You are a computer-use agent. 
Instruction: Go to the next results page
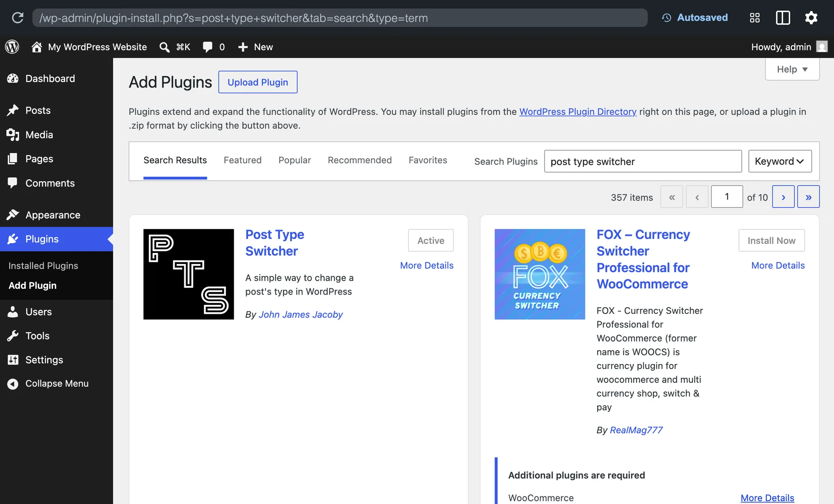(x=783, y=197)
